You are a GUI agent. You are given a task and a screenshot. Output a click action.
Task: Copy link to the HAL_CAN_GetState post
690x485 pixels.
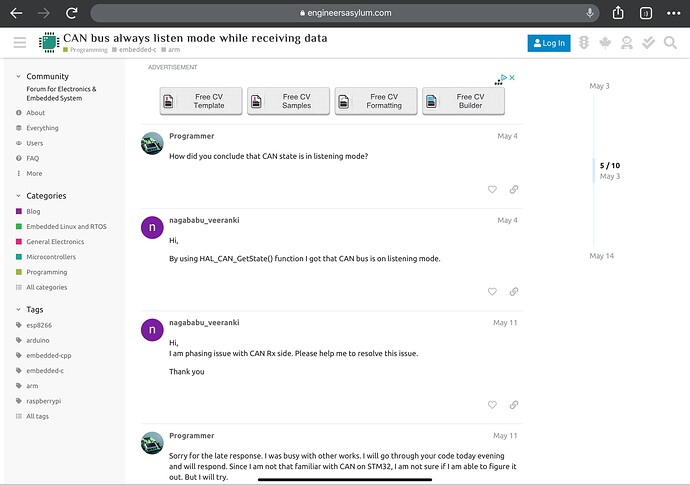514,291
